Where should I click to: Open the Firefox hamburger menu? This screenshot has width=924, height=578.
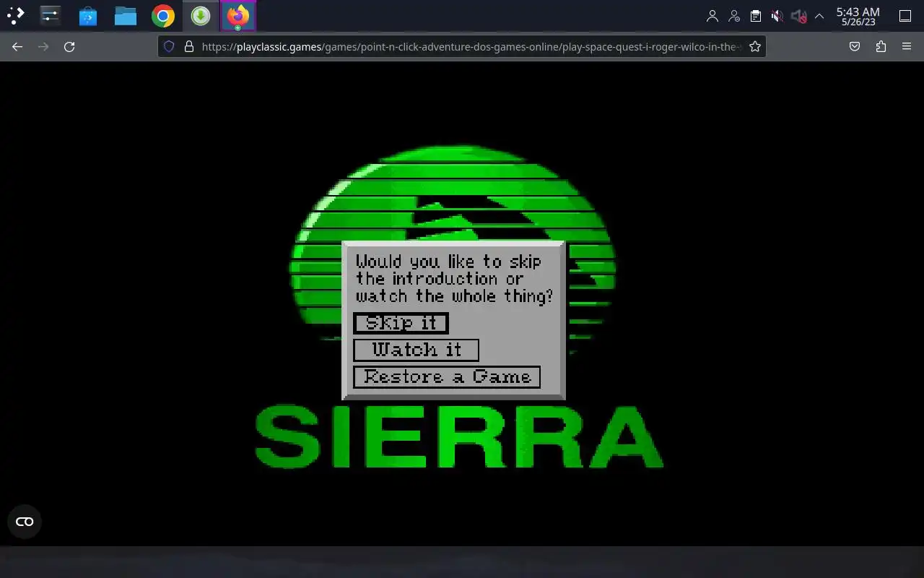907,46
